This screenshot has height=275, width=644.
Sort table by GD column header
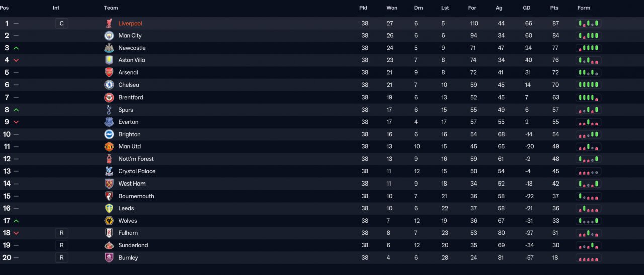click(527, 8)
